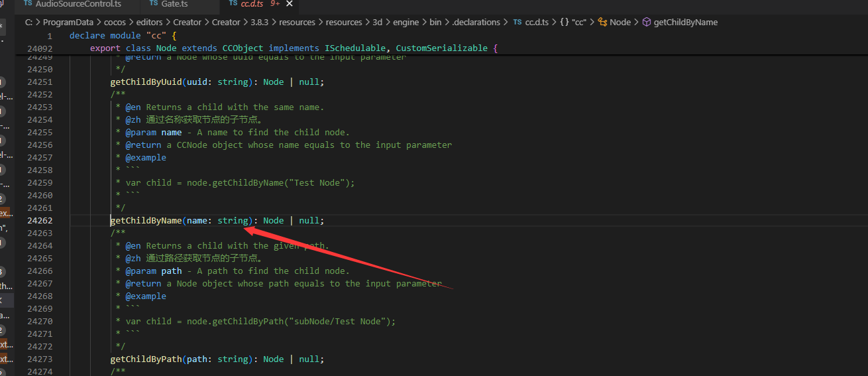Screen dimensions: 868x376
Task: Click the class icon beside Node breadcrumb
Action: [602, 22]
